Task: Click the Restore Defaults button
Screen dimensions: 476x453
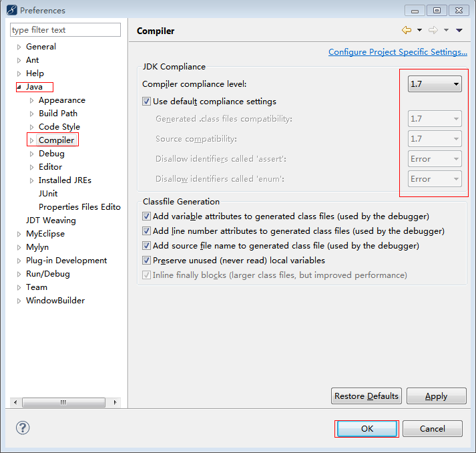Action: 367,396
